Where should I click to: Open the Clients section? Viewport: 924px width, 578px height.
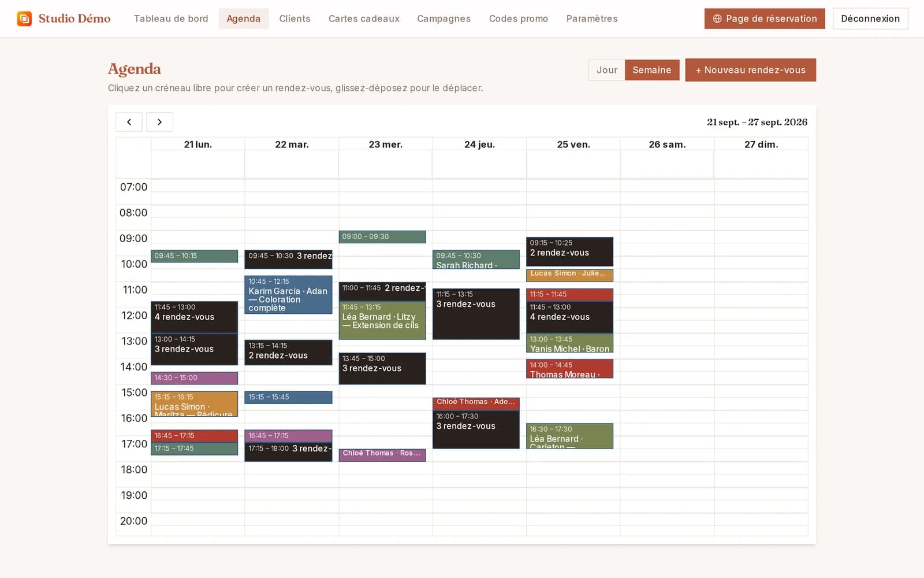(x=295, y=18)
